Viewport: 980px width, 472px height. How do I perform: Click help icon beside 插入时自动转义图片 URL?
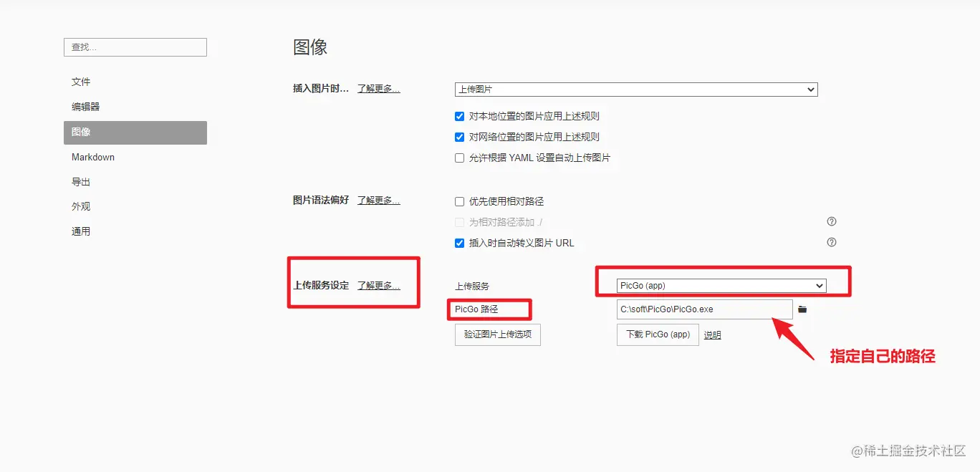tap(832, 242)
